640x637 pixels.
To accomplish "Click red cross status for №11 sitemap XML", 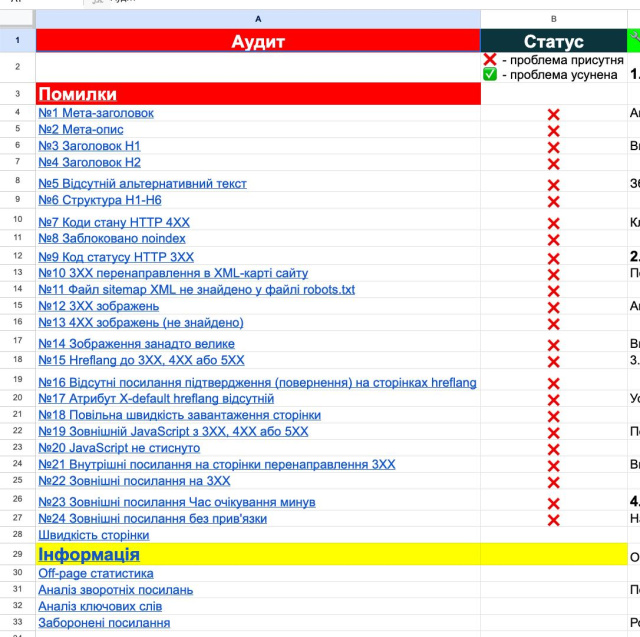I will 553,291.
